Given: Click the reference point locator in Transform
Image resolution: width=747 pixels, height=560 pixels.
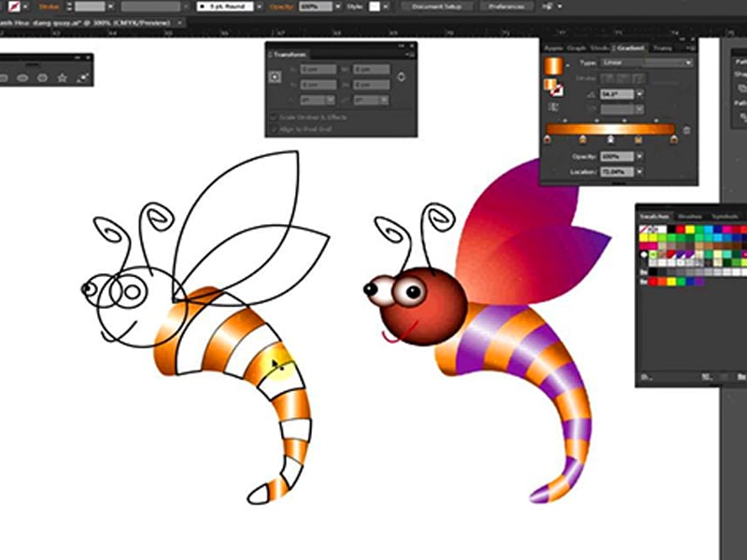Looking at the screenshot, I should 275,77.
